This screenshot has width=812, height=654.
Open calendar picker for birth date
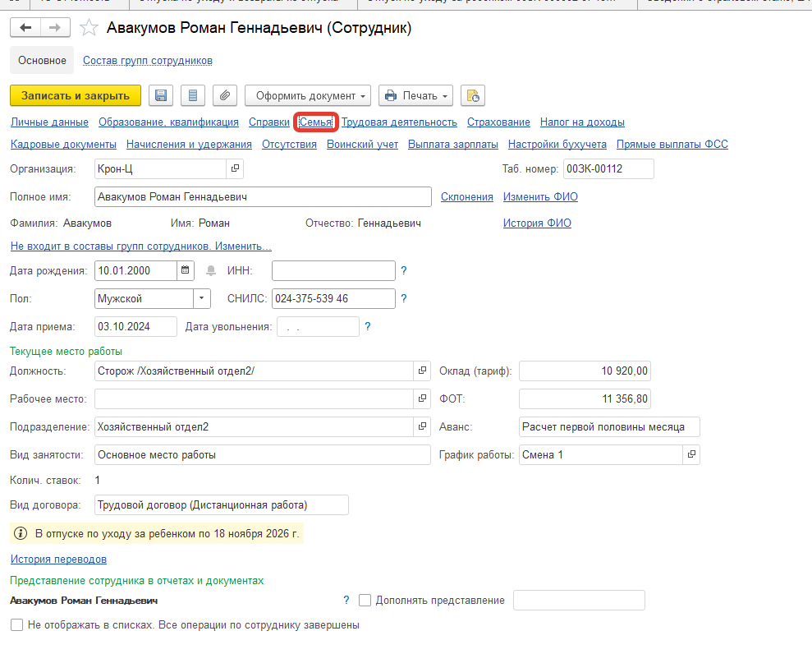(x=186, y=270)
